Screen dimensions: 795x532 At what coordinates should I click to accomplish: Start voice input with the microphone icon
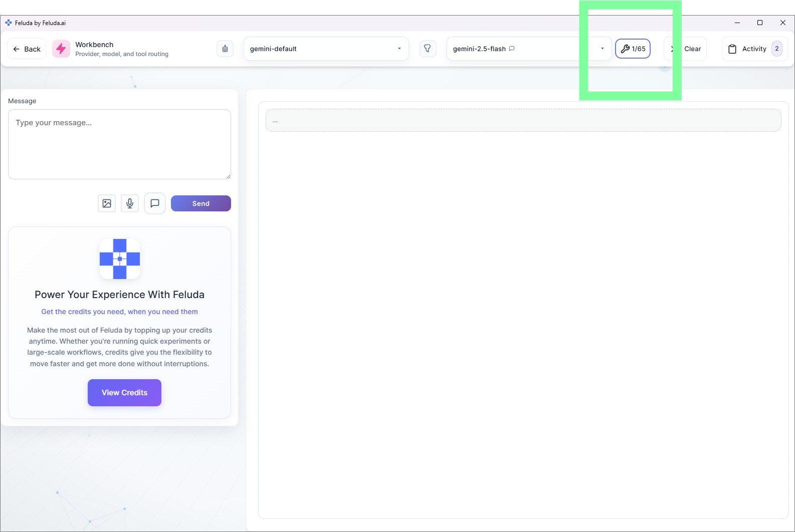pos(130,203)
